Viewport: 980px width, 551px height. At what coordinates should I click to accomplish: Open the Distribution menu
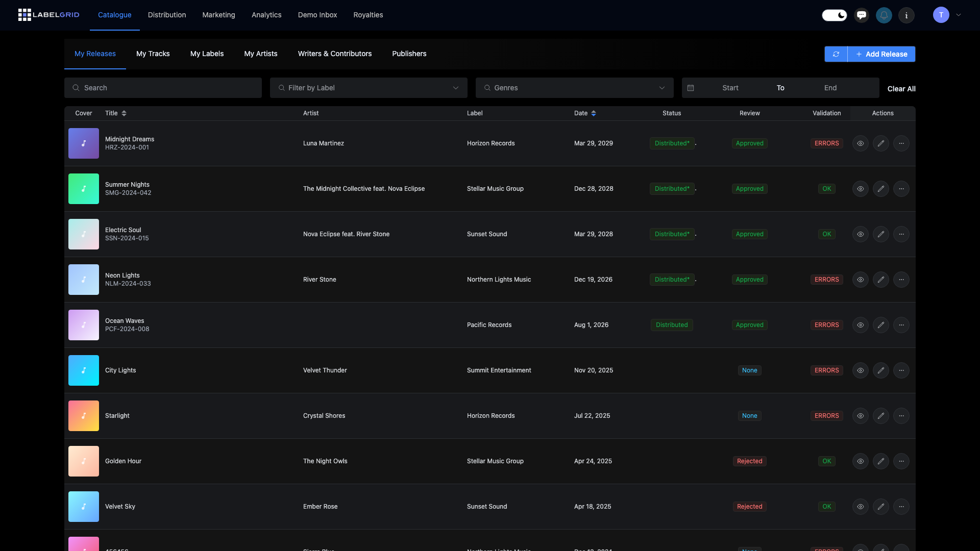(167, 15)
